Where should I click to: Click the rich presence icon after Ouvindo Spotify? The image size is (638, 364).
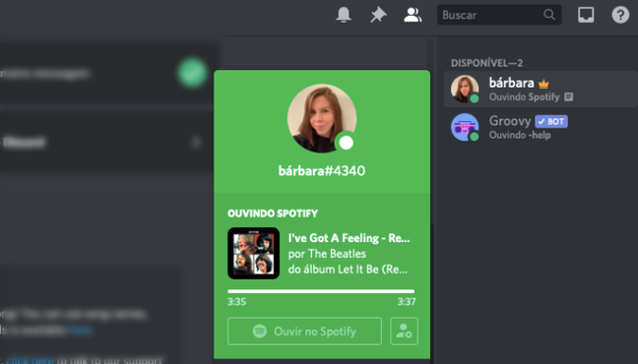click(x=569, y=97)
